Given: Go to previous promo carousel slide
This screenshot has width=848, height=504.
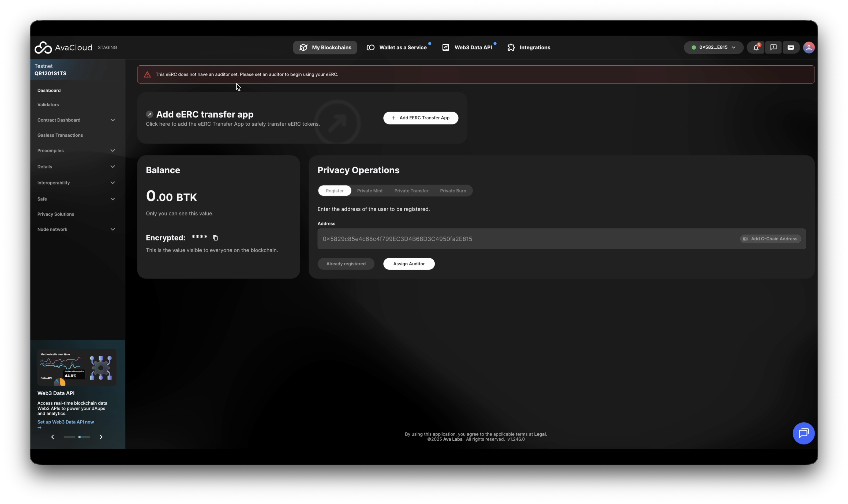Looking at the screenshot, I should coord(53,437).
